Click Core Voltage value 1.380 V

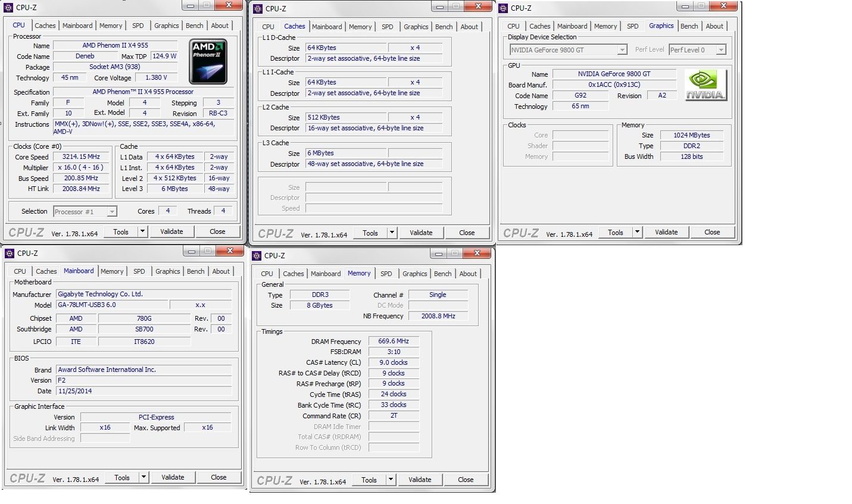coord(156,77)
